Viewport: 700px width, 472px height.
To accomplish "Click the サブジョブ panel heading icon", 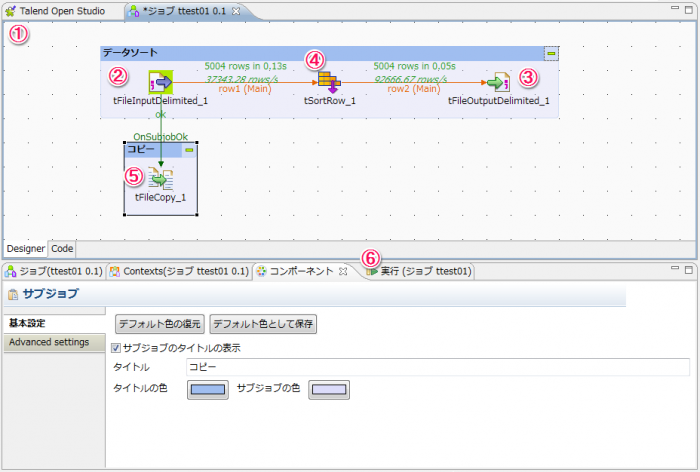I will [13, 294].
